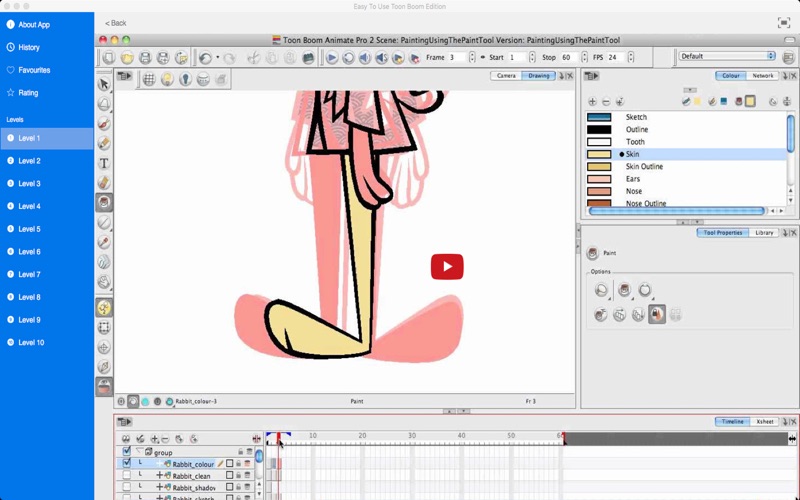Image resolution: width=800 pixels, height=500 pixels.
Task: Click the Frame number stepper arrows
Action: pos(470,58)
